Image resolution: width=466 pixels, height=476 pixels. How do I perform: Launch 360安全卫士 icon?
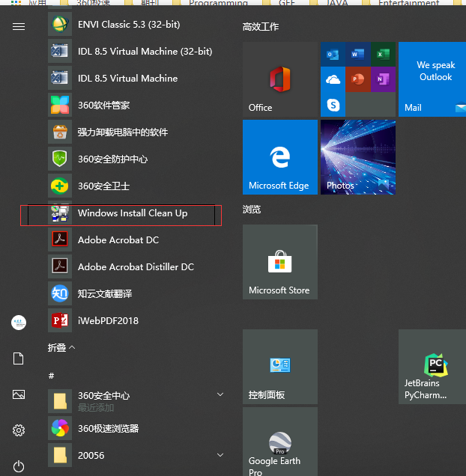point(60,186)
